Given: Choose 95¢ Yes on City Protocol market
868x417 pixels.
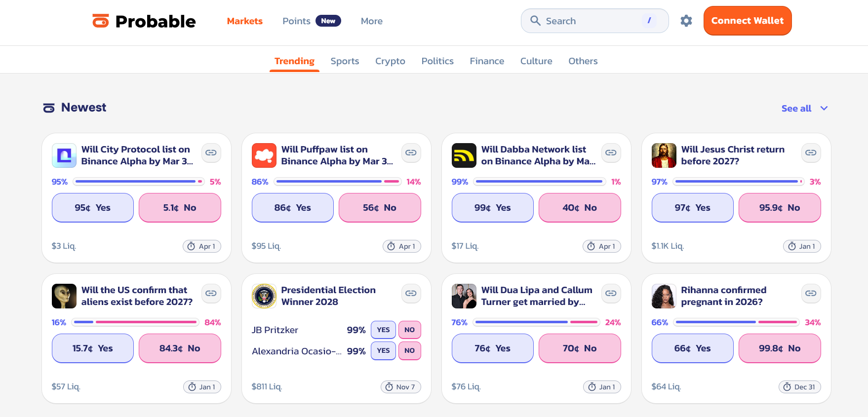Looking at the screenshot, I should coord(93,208).
